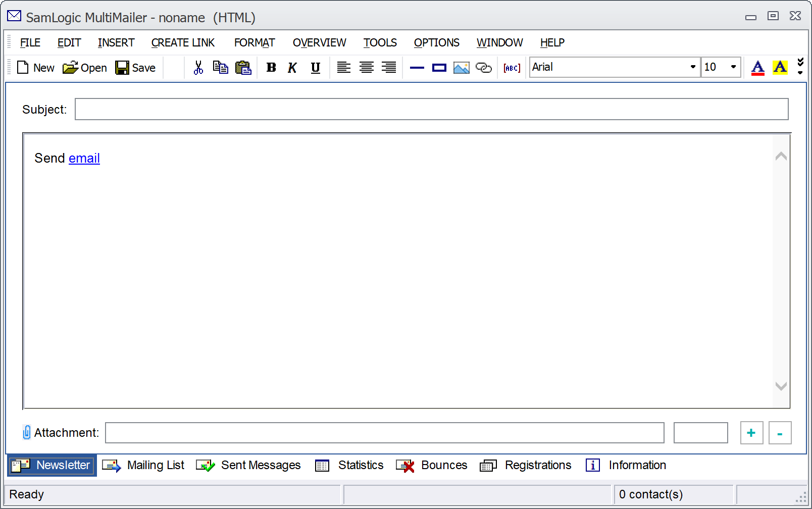
Task: Cut selection with scissors icon
Action: coord(198,68)
